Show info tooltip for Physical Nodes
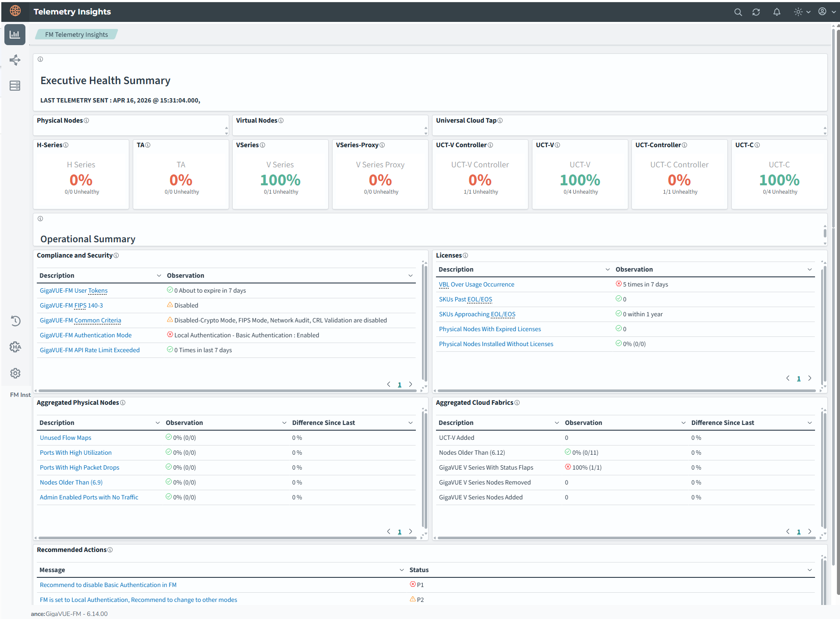840x619 pixels. coord(86,121)
